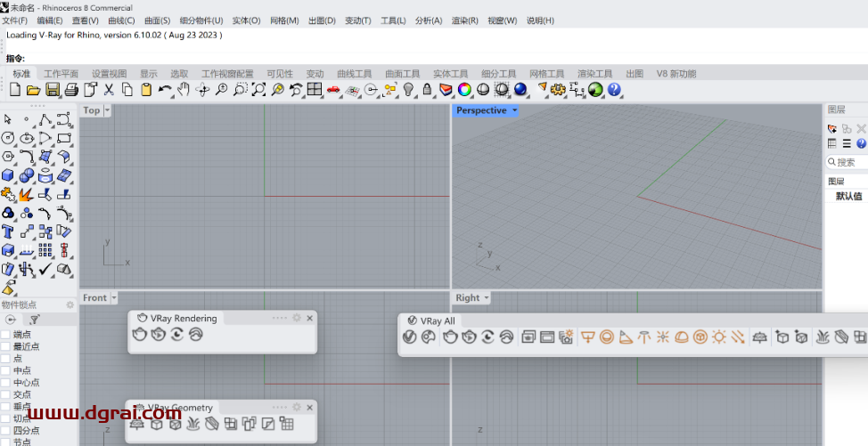Expand the Top viewport menu arrow
This screenshot has width=868, height=446.
coord(107,111)
